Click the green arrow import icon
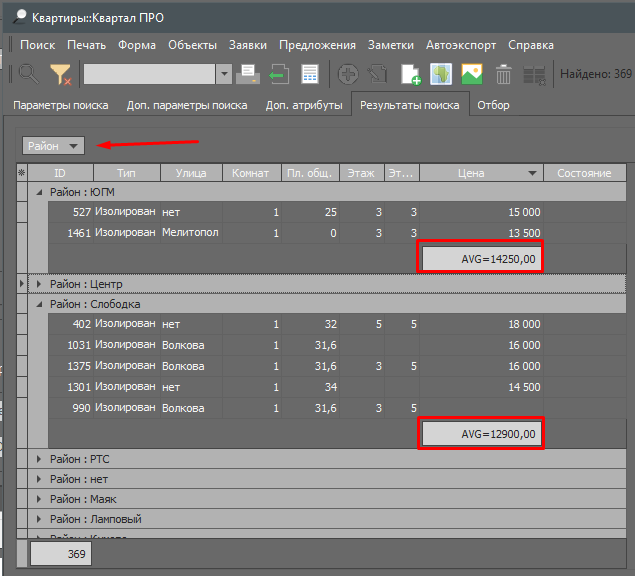This screenshot has width=635, height=576. click(x=279, y=74)
